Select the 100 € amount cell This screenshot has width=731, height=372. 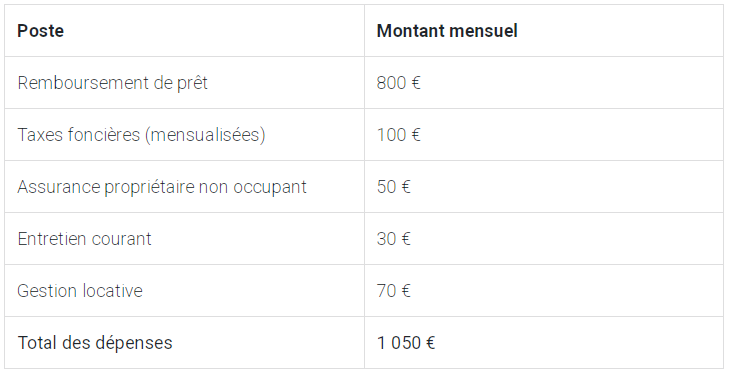pyautogui.click(x=544, y=135)
